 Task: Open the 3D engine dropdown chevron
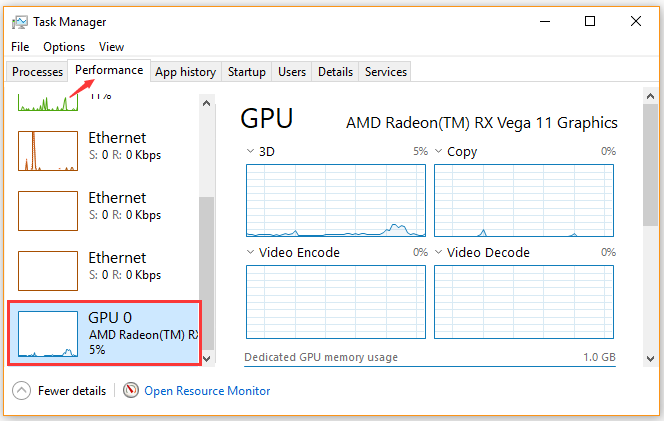250,151
